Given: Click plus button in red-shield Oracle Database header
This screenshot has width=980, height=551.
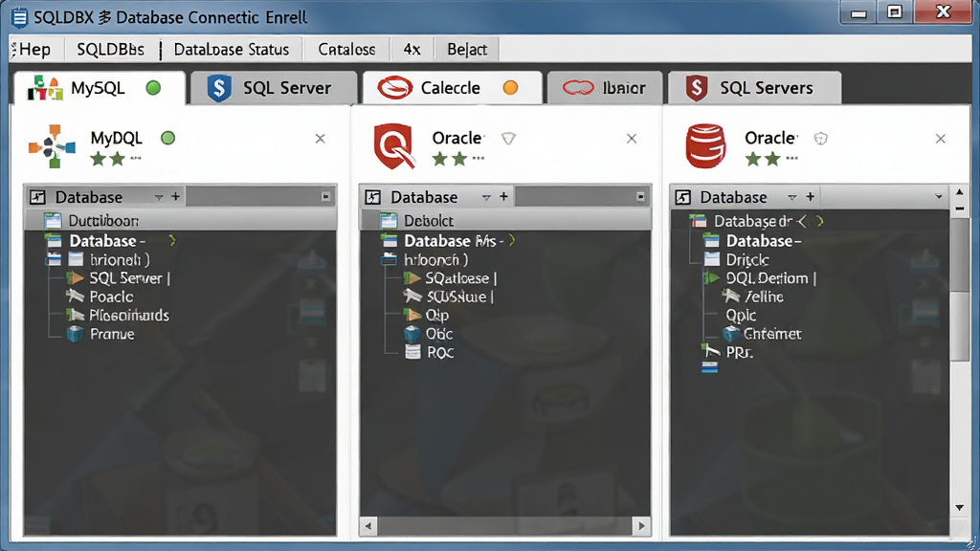Looking at the screenshot, I should 503,197.
